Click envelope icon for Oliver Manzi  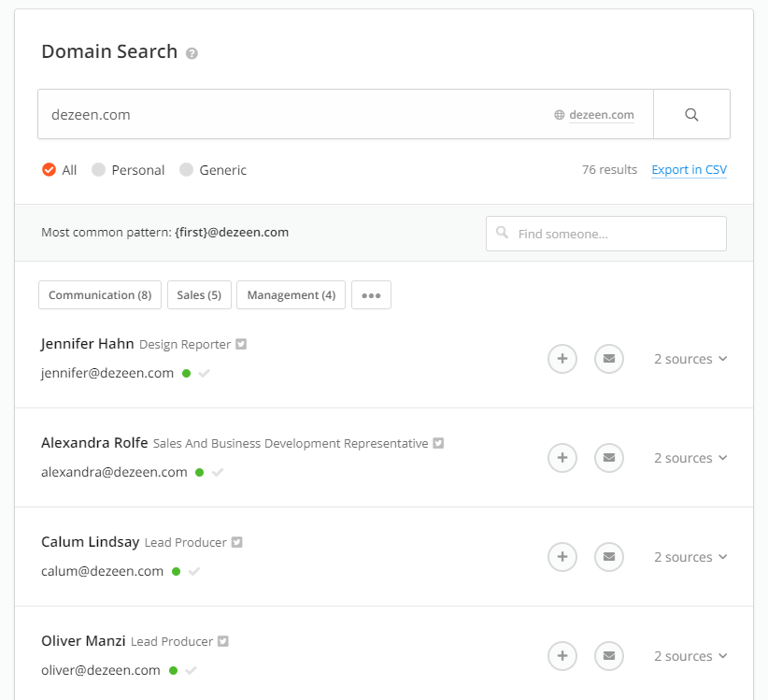point(609,656)
